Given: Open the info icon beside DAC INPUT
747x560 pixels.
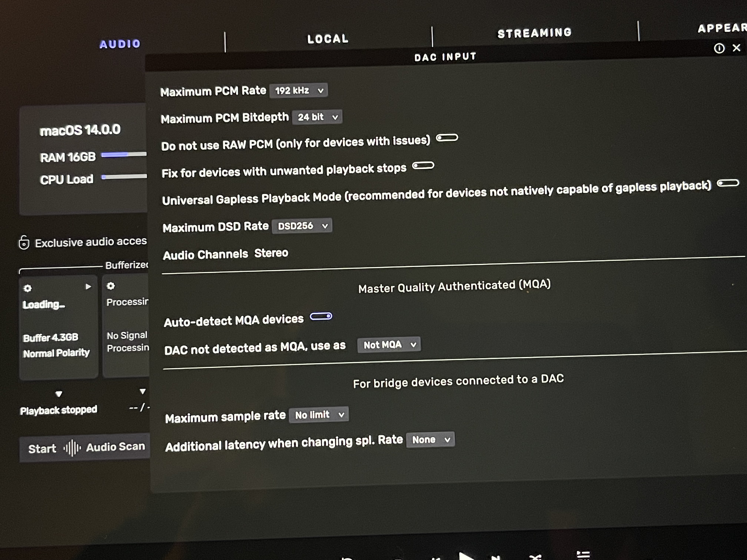Looking at the screenshot, I should coord(719,49).
